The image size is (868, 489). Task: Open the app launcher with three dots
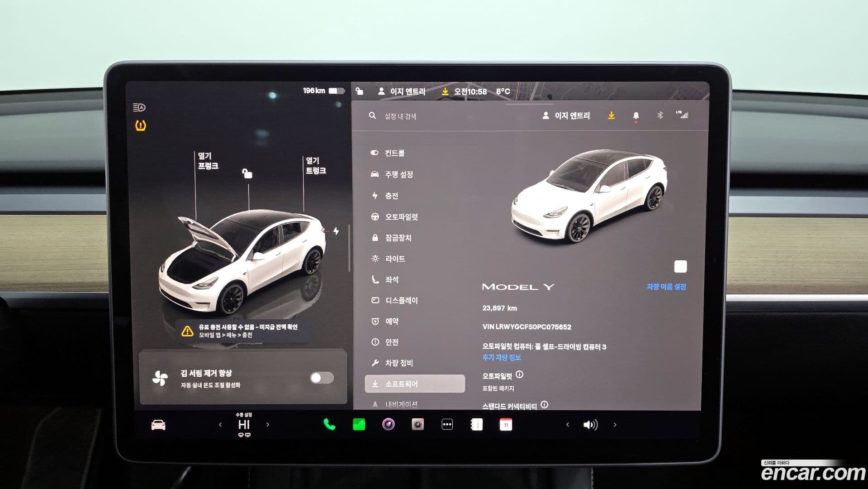(447, 424)
